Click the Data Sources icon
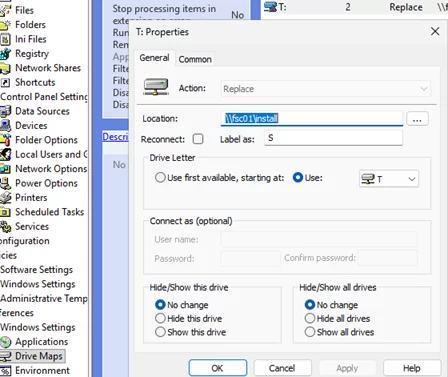 [x=5, y=111]
